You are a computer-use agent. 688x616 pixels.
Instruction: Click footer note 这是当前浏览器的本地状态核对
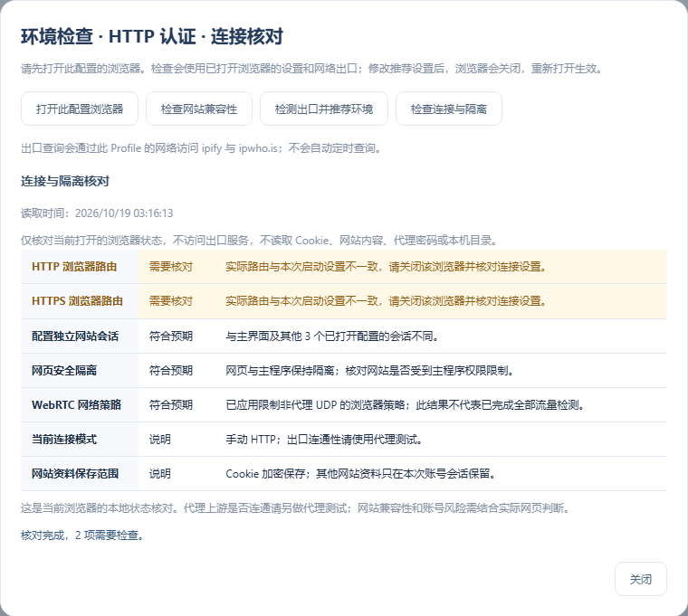pyautogui.click(x=295, y=508)
